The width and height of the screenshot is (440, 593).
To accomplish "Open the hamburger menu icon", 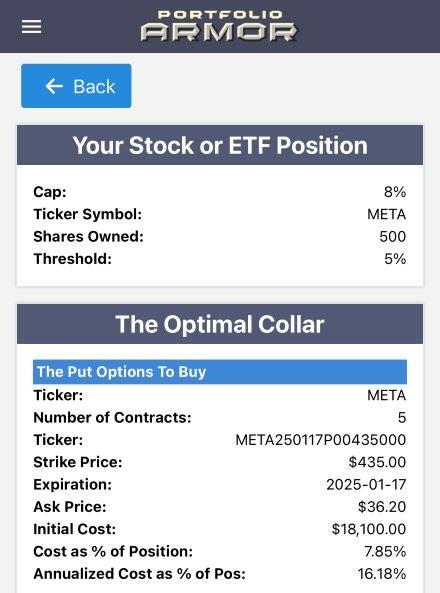I will point(31,27).
